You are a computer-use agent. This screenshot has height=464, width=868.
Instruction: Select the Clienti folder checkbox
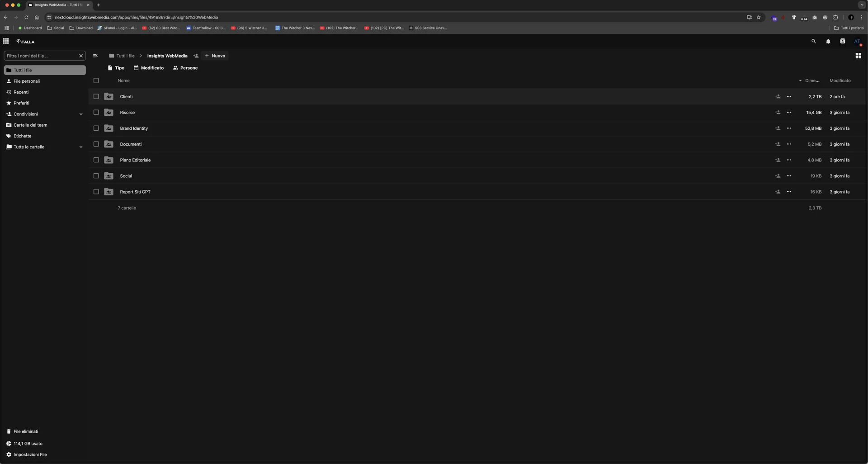pyautogui.click(x=96, y=96)
